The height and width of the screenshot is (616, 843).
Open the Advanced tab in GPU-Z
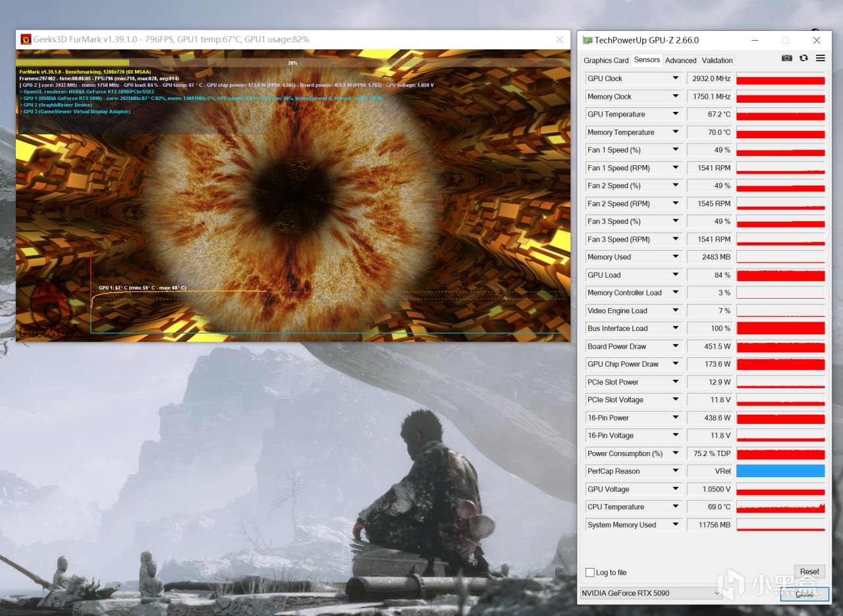point(680,61)
